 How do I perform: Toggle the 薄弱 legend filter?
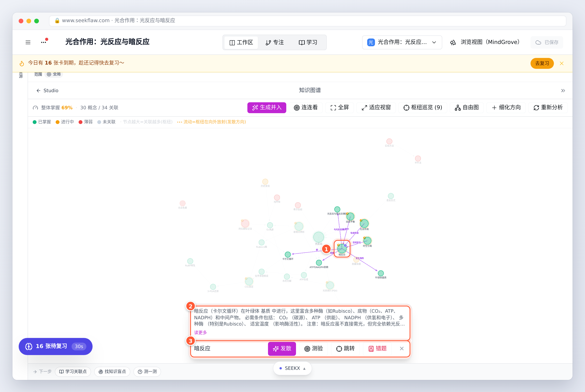tap(86, 122)
